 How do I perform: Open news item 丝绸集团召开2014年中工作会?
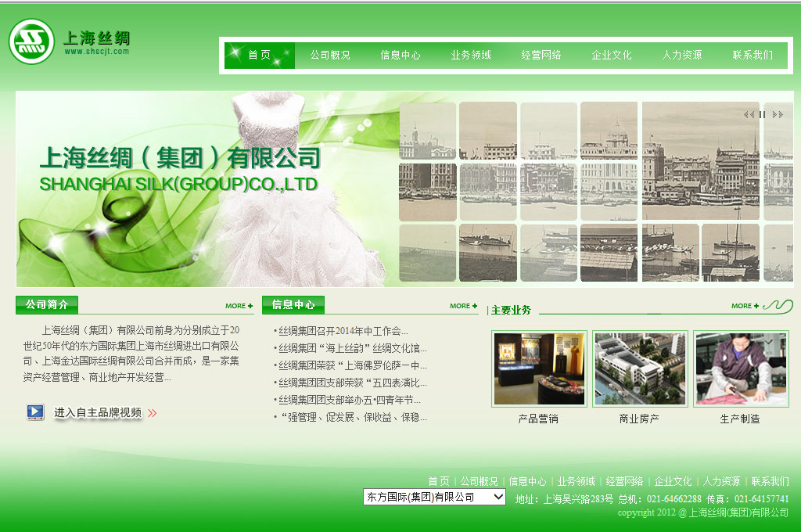click(343, 331)
